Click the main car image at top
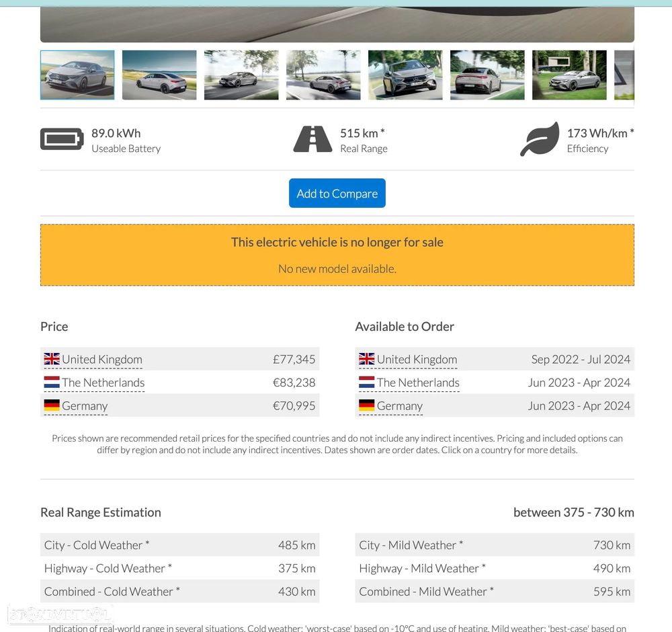This screenshot has width=672, height=632. pos(337,24)
